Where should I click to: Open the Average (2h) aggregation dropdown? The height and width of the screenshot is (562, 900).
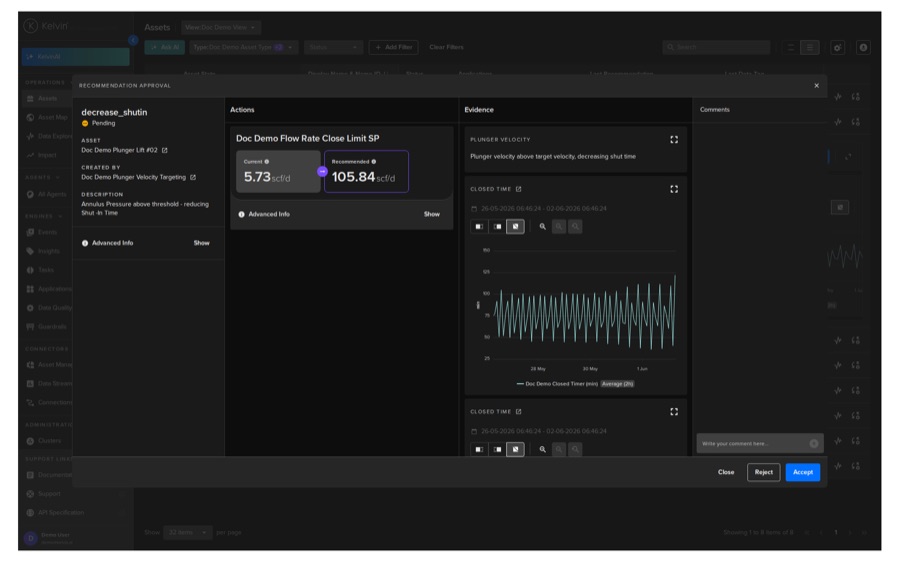click(617, 384)
